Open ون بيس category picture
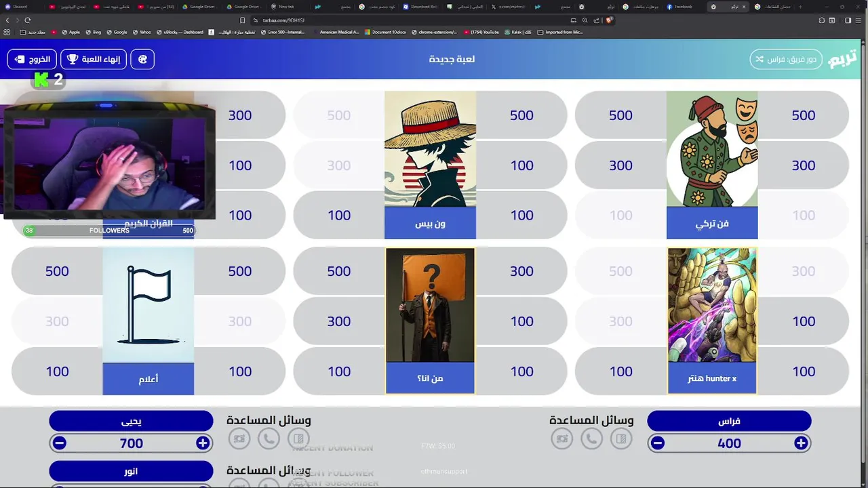The height and width of the screenshot is (488, 868). (x=430, y=149)
